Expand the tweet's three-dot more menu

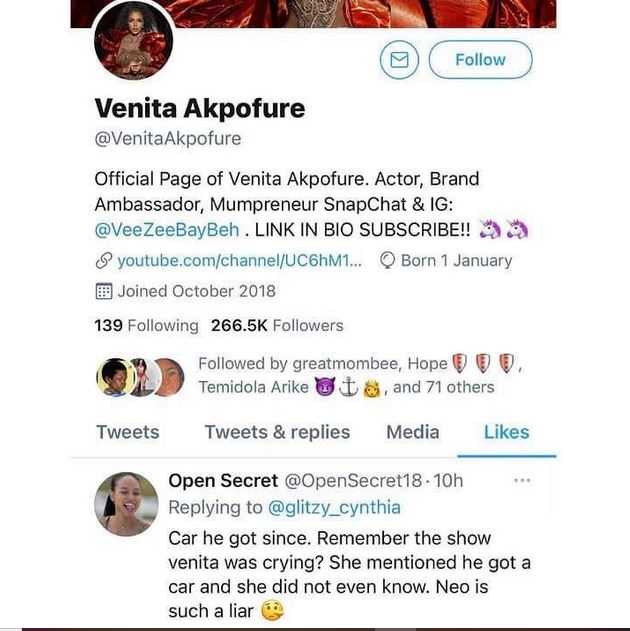(x=522, y=480)
